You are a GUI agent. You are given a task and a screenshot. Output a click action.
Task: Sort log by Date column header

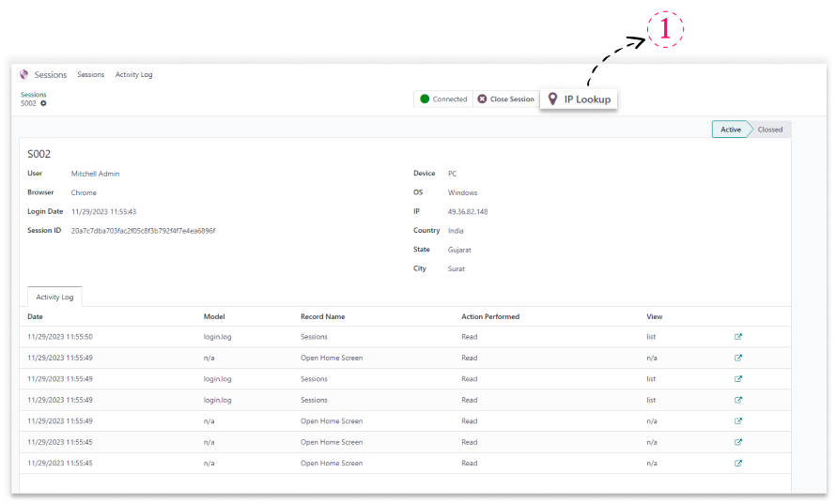36,316
